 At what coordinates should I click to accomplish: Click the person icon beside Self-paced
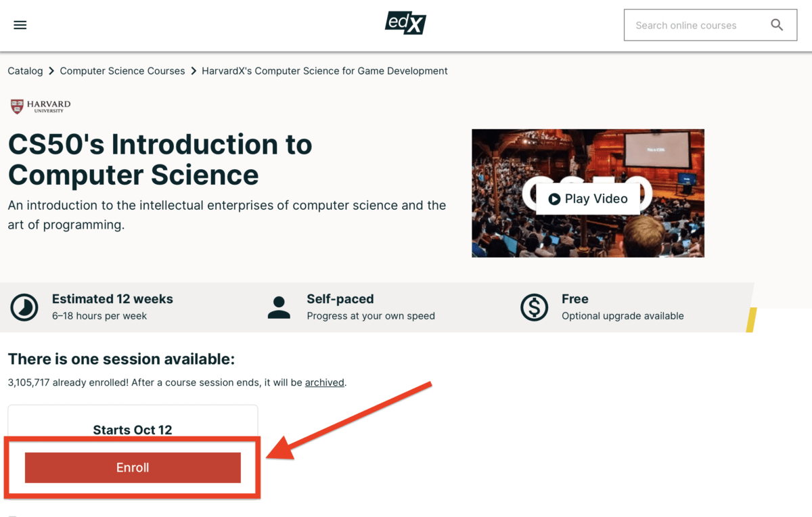point(279,307)
